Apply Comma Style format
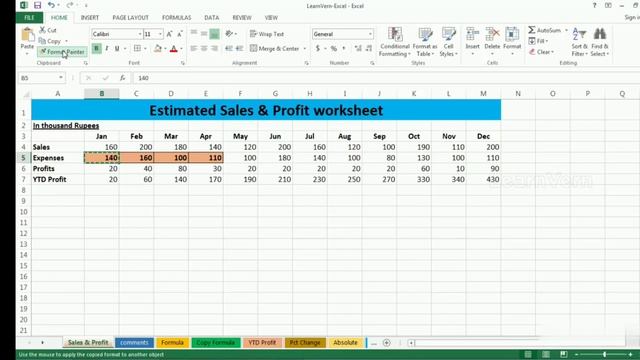Viewport: 640px width, 360px height. pyautogui.click(x=344, y=49)
